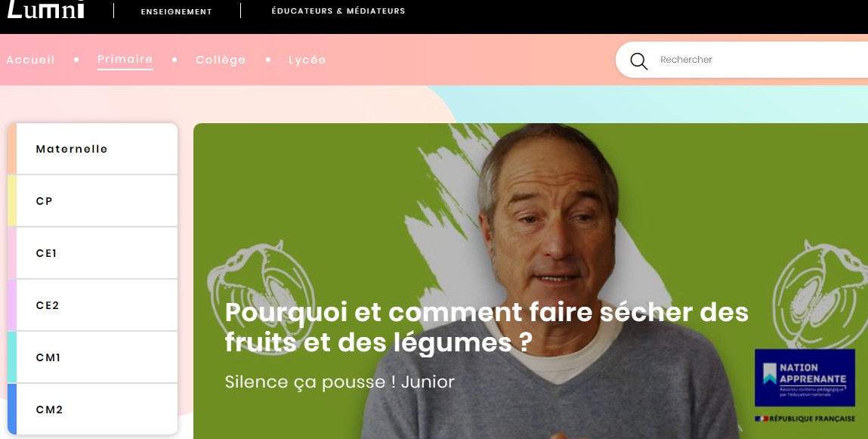This screenshot has height=439, width=868.
Task: Open Éducateurs & Médiateurs link
Action: coord(338,11)
